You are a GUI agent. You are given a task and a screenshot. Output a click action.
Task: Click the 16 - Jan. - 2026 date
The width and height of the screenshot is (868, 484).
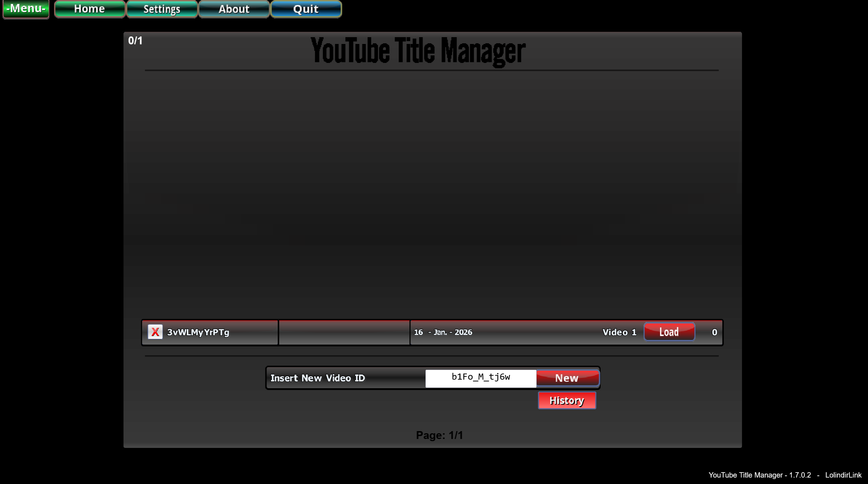point(443,332)
